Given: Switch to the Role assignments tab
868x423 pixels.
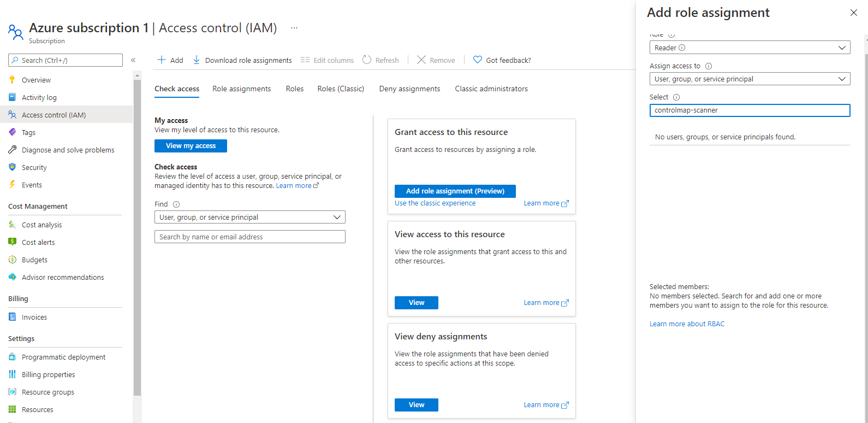Looking at the screenshot, I should click(x=242, y=89).
